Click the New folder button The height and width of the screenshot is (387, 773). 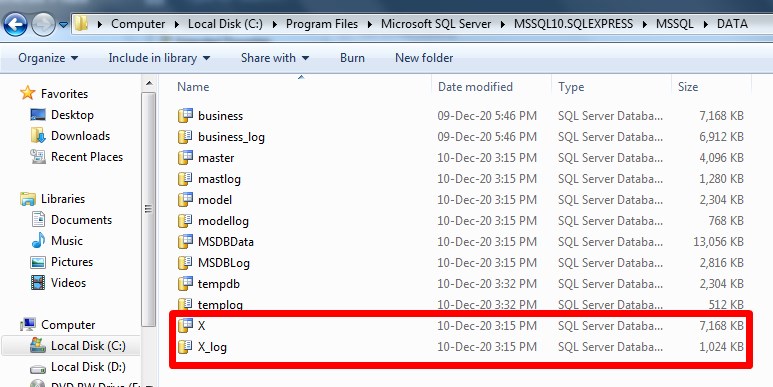tap(424, 58)
